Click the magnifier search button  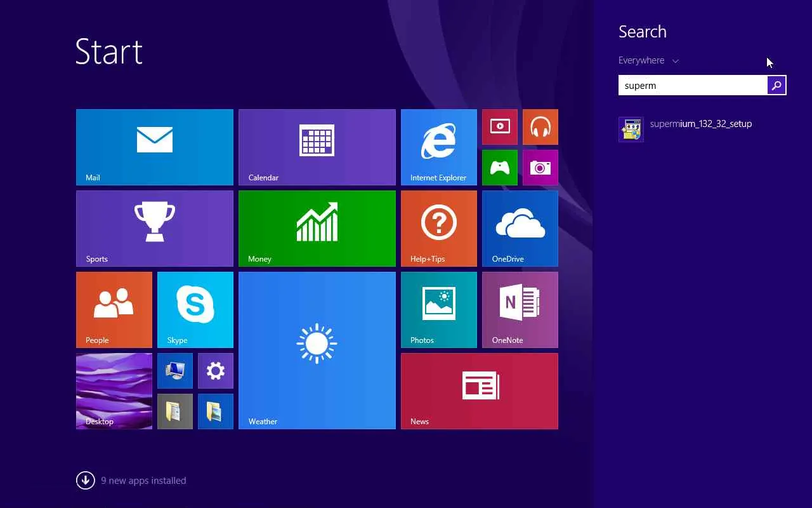click(776, 85)
